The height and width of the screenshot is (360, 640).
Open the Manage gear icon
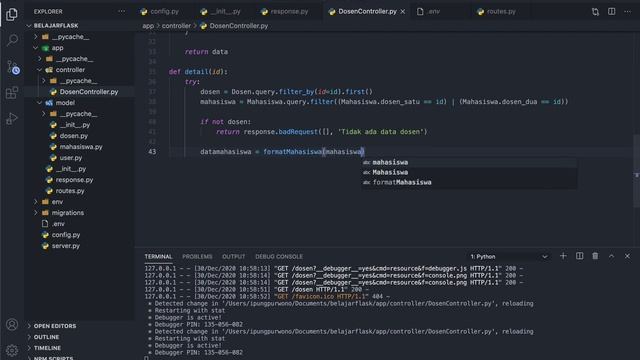point(12,350)
